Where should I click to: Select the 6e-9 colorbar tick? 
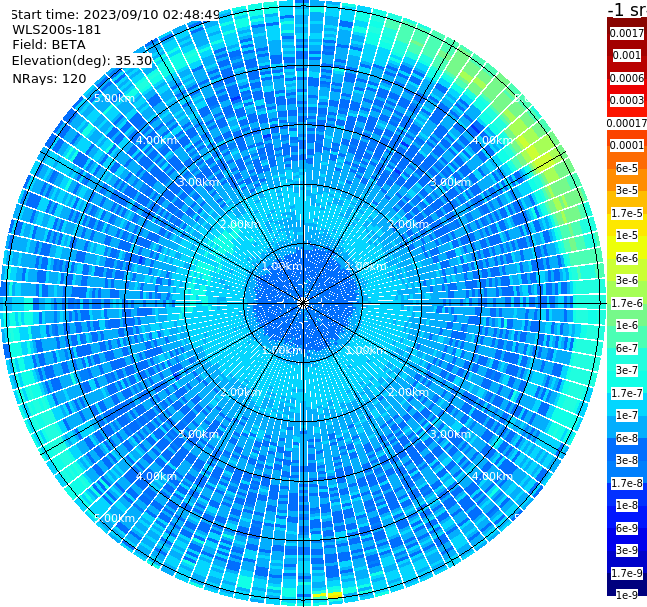[x=627, y=528]
